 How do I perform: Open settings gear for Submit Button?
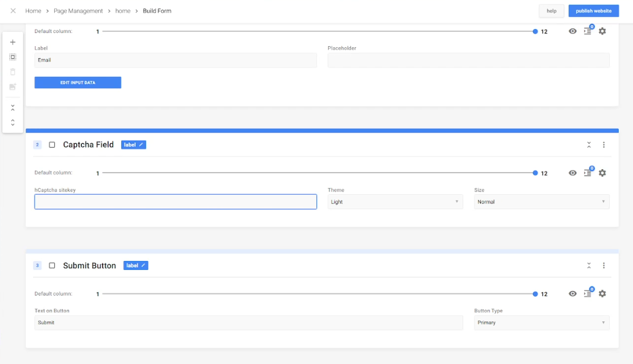602,294
